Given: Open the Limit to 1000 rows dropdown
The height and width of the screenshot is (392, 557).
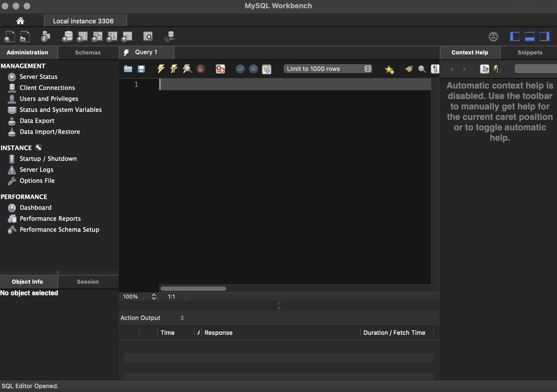Looking at the screenshot, I should pos(328,69).
